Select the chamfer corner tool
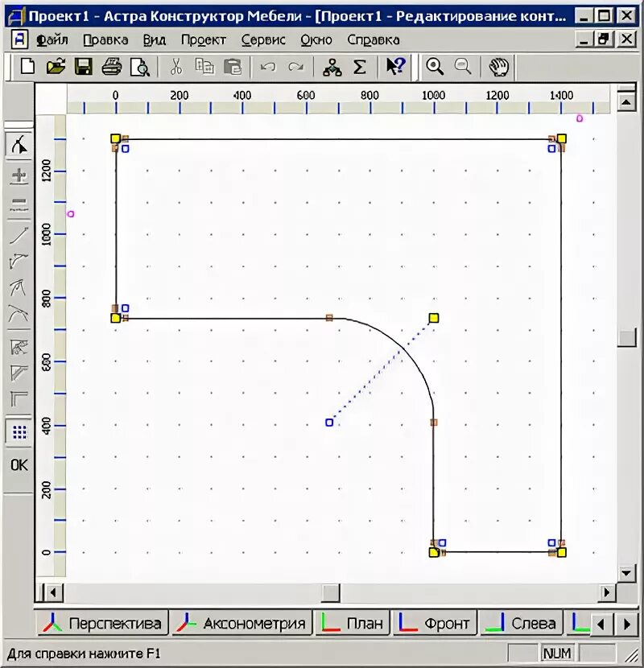 pyautogui.click(x=19, y=373)
